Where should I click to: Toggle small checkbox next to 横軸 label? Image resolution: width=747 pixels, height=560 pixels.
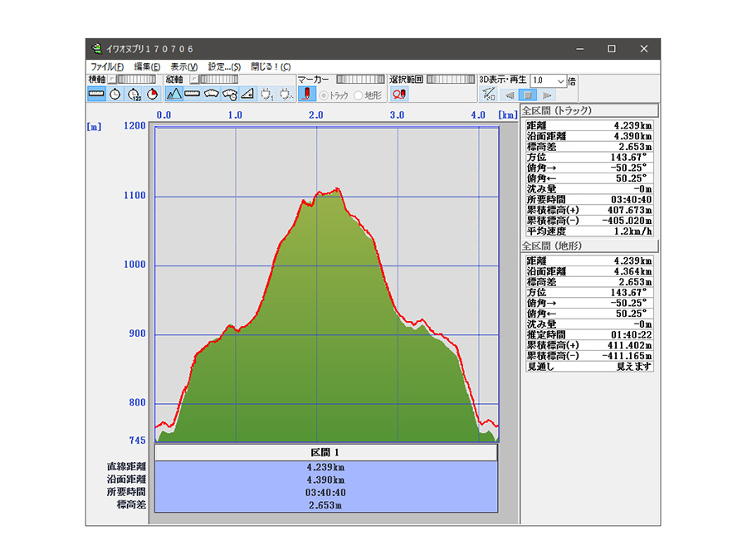point(112,80)
